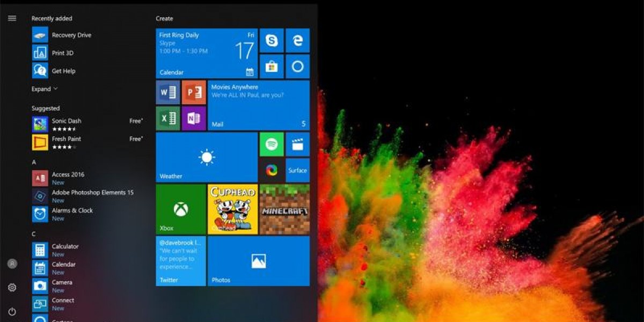The width and height of the screenshot is (644, 322).
Task: Launch Access 2016
Action: (89, 178)
